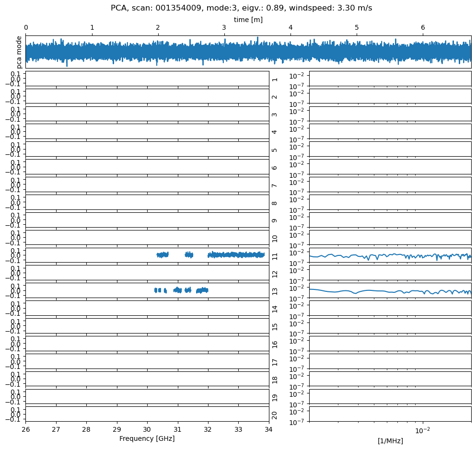Click the 'Frequency [GHz]' axis label
Image resolution: width=476 pixels, height=449 pixels.
pyautogui.click(x=147, y=438)
